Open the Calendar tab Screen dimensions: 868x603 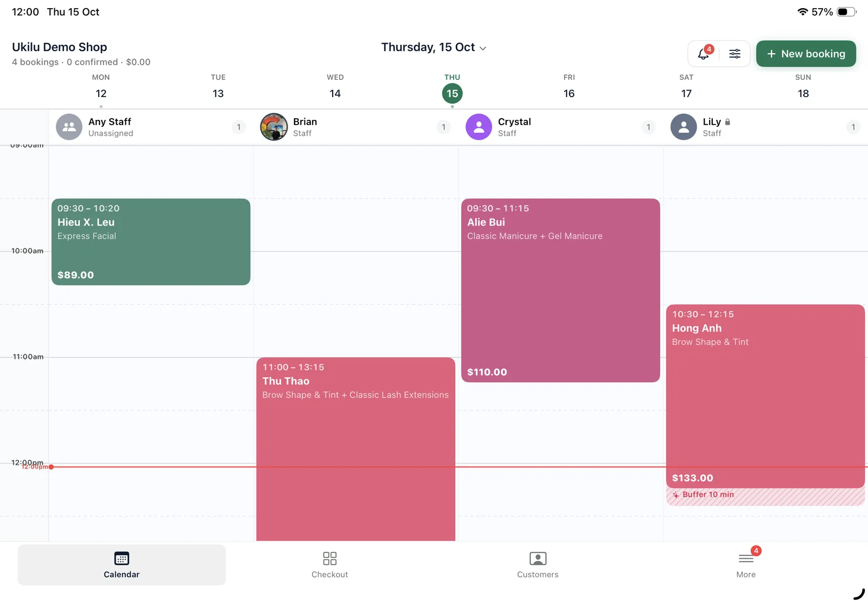[122, 564]
